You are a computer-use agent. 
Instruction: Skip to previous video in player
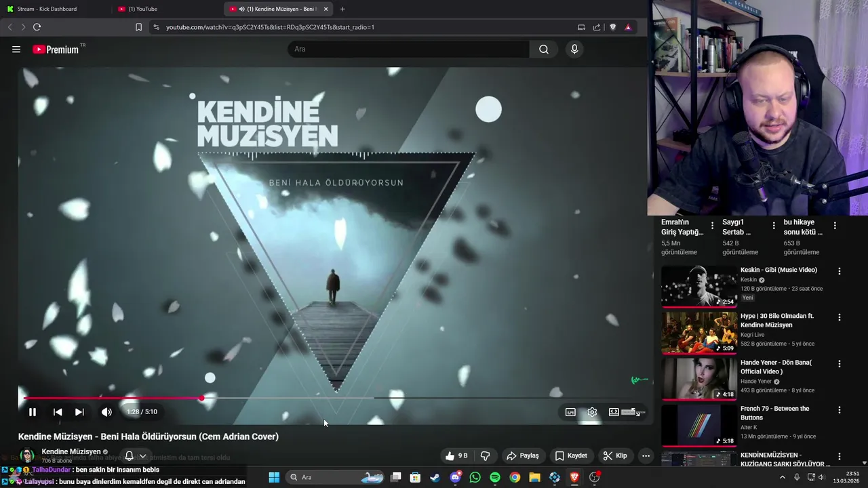pos(58,412)
